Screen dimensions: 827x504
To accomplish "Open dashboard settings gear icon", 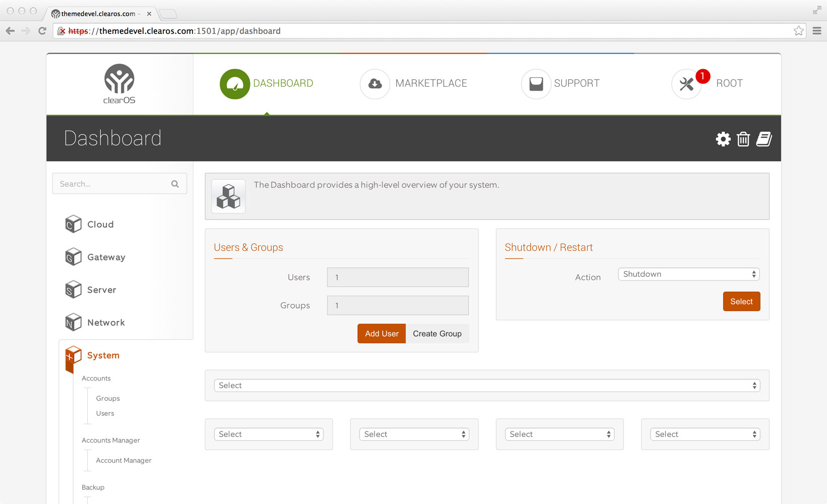I will pos(723,139).
